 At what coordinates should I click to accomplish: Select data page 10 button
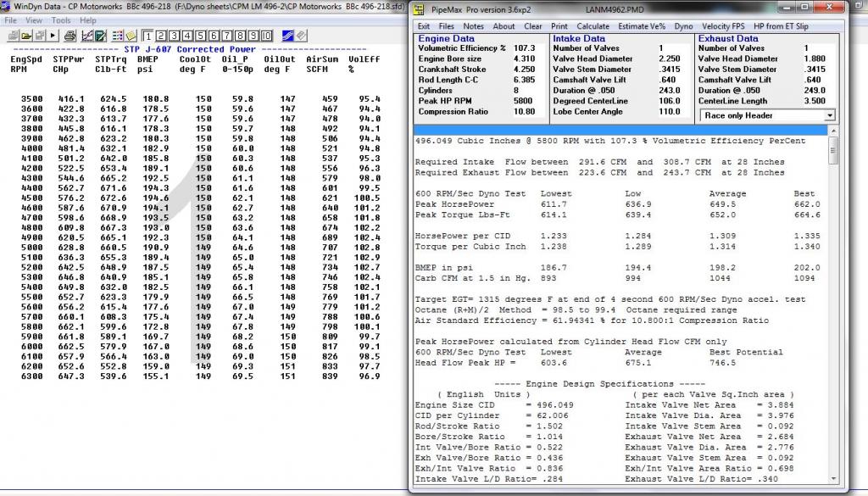tap(266, 36)
